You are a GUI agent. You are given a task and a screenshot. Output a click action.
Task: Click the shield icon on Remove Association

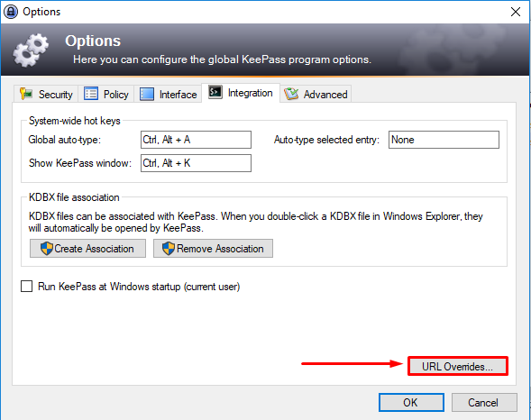pyautogui.click(x=169, y=249)
